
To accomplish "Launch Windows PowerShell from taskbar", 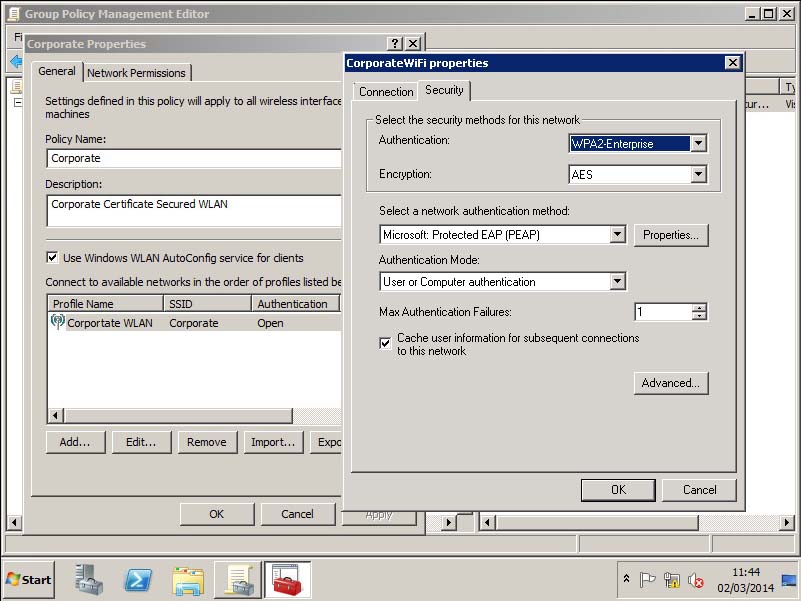I will 138,580.
